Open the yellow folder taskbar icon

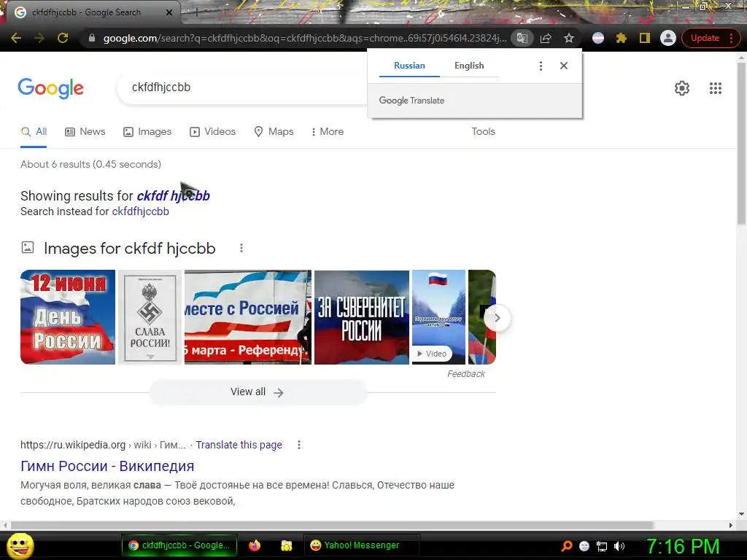(286, 545)
